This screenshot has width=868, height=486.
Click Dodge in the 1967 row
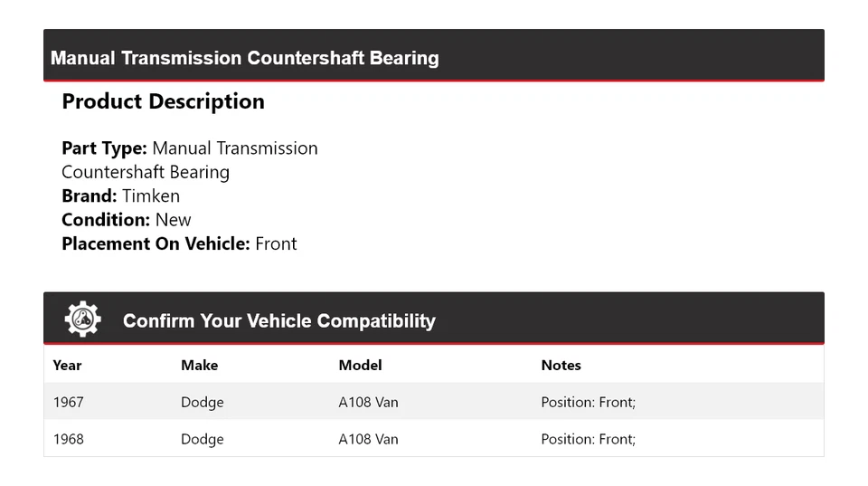click(x=202, y=402)
